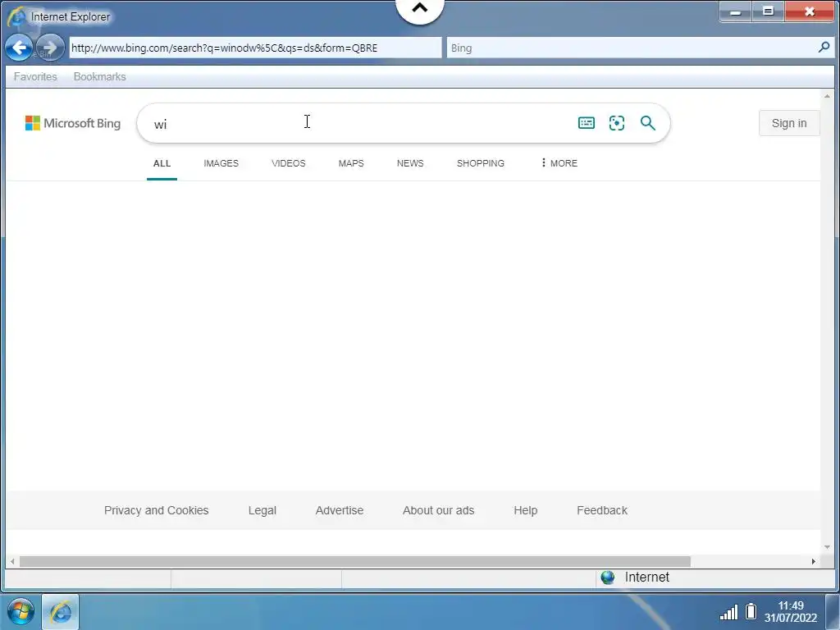Screen dimensions: 840x630
Task: Click the horizontal scrollbar right arrow
Action: pos(813,561)
